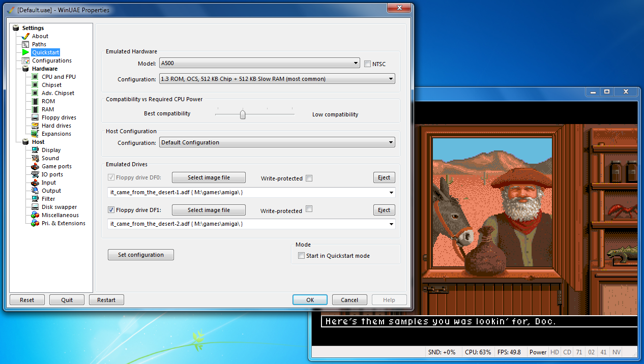Enable the NTSC checkbox
644x364 pixels.
[x=368, y=64]
